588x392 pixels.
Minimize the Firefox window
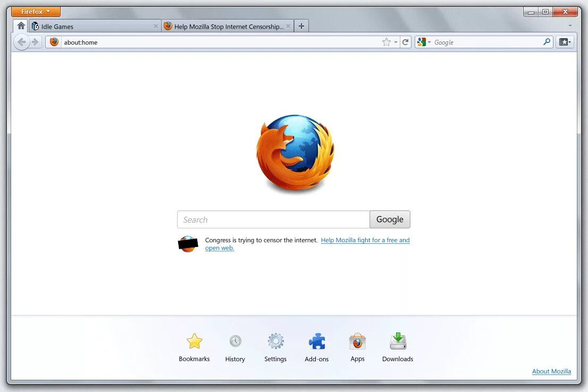[531, 12]
